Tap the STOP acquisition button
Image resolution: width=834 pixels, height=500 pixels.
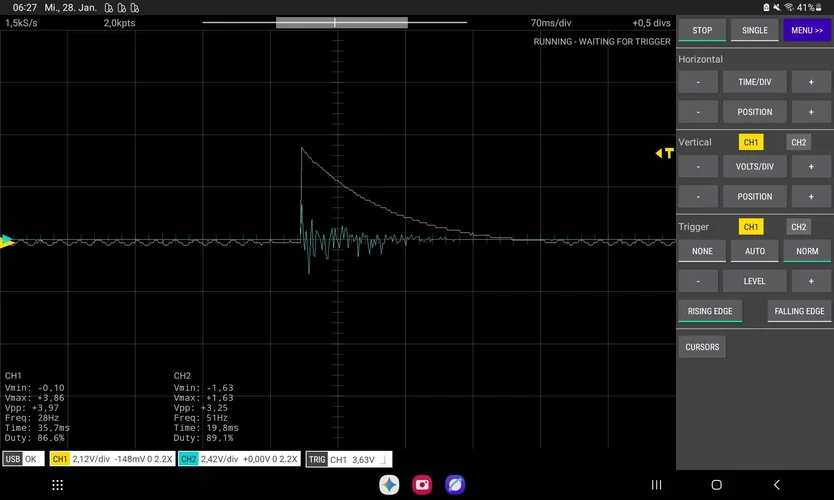pos(702,30)
